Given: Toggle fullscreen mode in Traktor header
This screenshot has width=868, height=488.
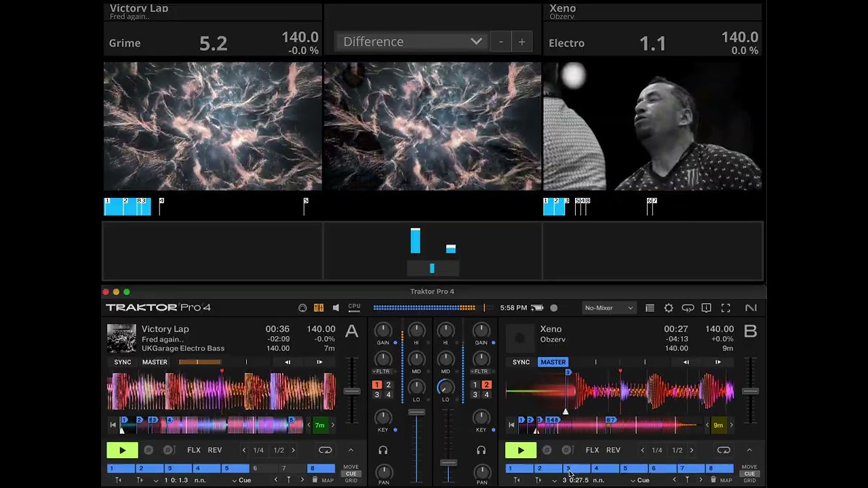Looking at the screenshot, I should (726, 308).
